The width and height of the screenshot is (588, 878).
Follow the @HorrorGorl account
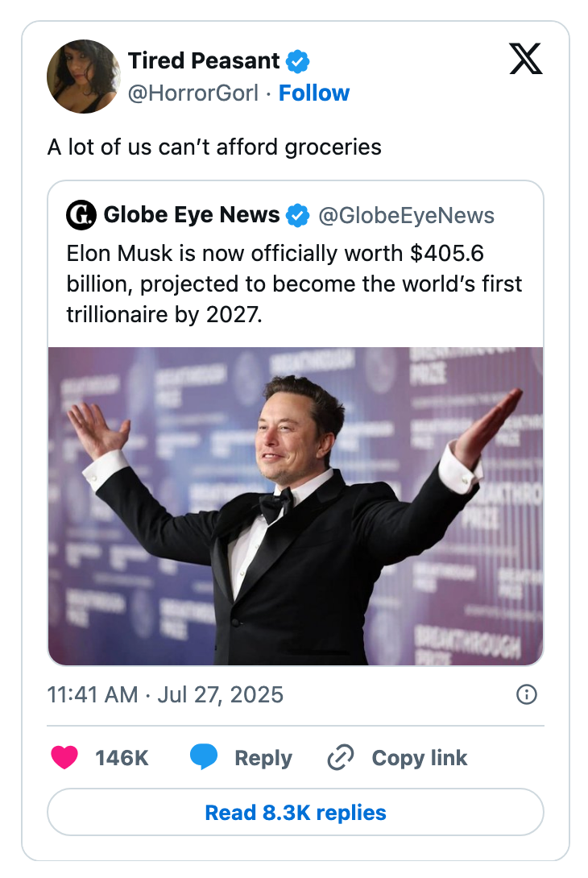point(314,93)
